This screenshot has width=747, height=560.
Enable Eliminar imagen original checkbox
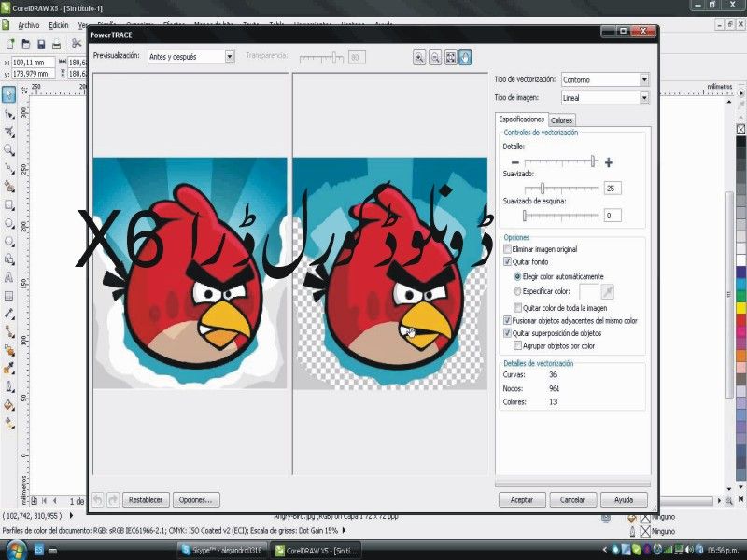click(x=508, y=248)
